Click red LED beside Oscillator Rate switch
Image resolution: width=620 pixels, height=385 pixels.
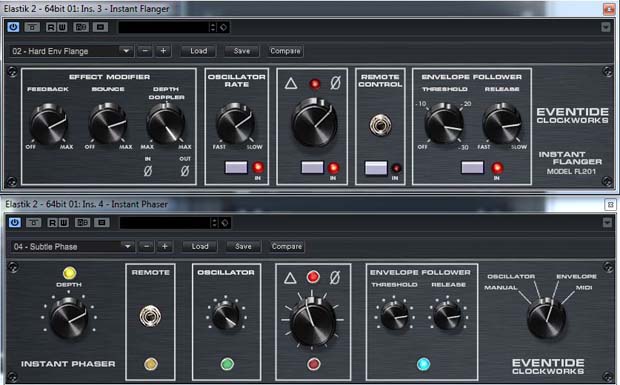[258, 167]
